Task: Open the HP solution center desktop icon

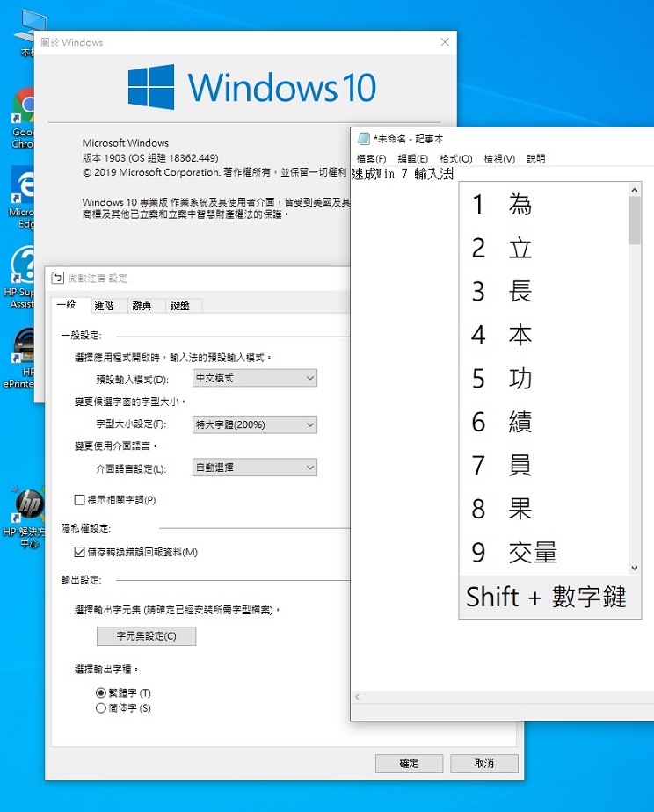Action: (x=24, y=518)
